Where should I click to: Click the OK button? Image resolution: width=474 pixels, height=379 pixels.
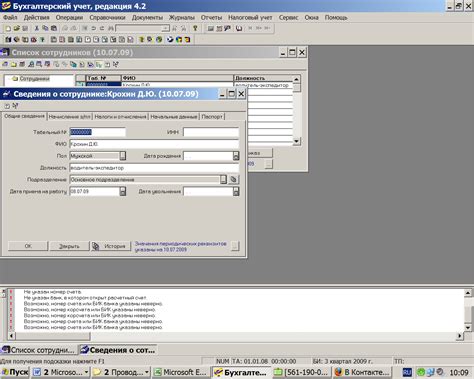coord(28,246)
